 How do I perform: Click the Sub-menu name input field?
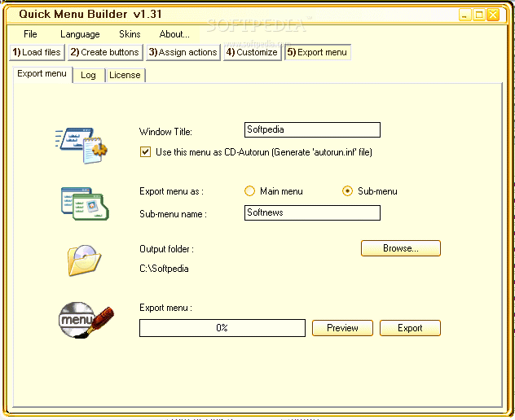312,212
